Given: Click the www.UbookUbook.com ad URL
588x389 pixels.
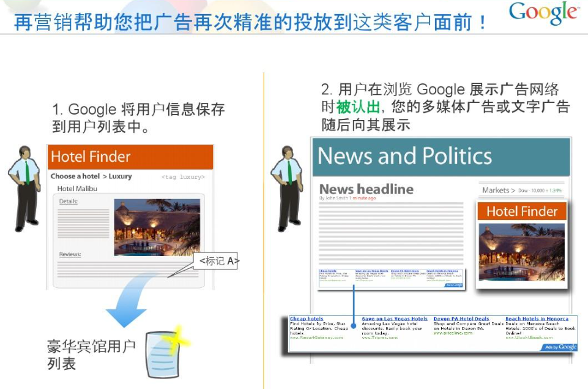Looking at the screenshot, I should 529,337.
